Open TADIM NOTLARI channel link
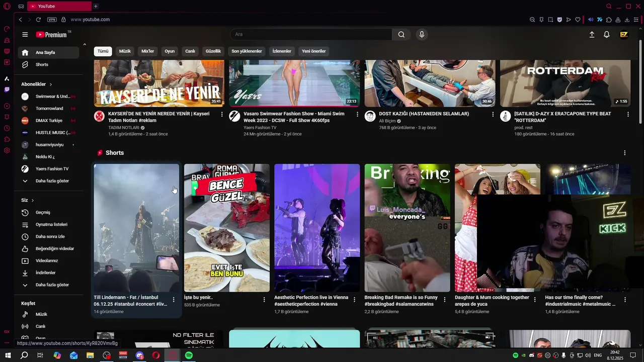 pyautogui.click(x=124, y=128)
